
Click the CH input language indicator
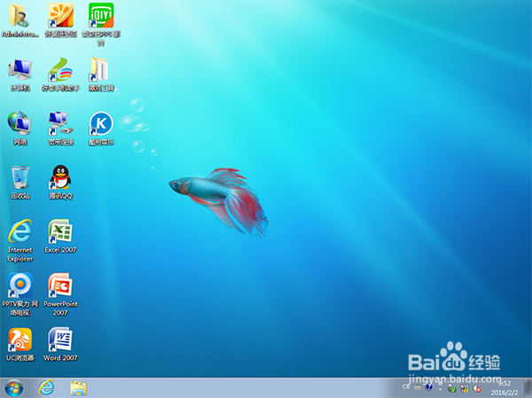click(x=406, y=386)
